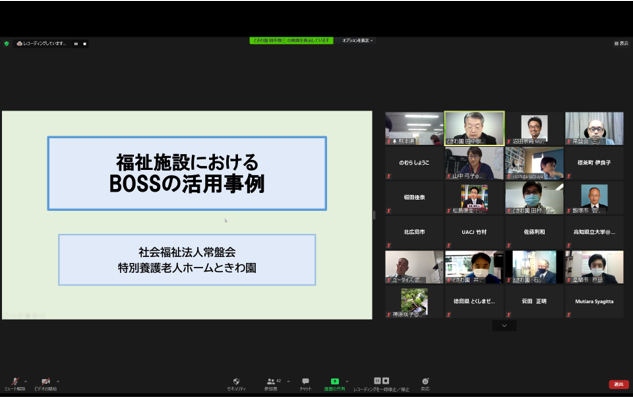Image resolution: width=633 pixels, height=397 pixels.
Task: Open the view options dropdown at top
Action: (358, 41)
